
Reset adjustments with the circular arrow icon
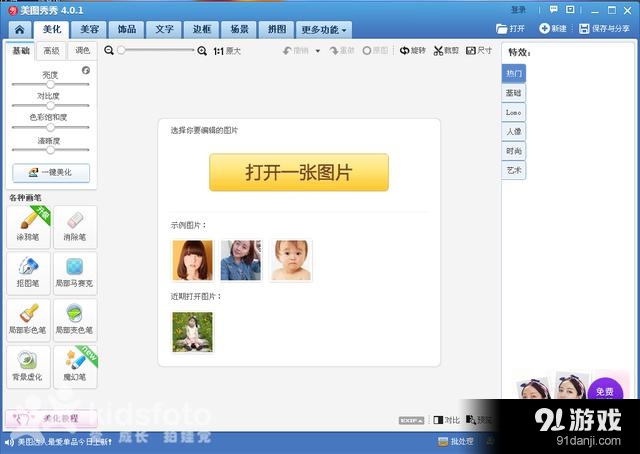(86, 70)
